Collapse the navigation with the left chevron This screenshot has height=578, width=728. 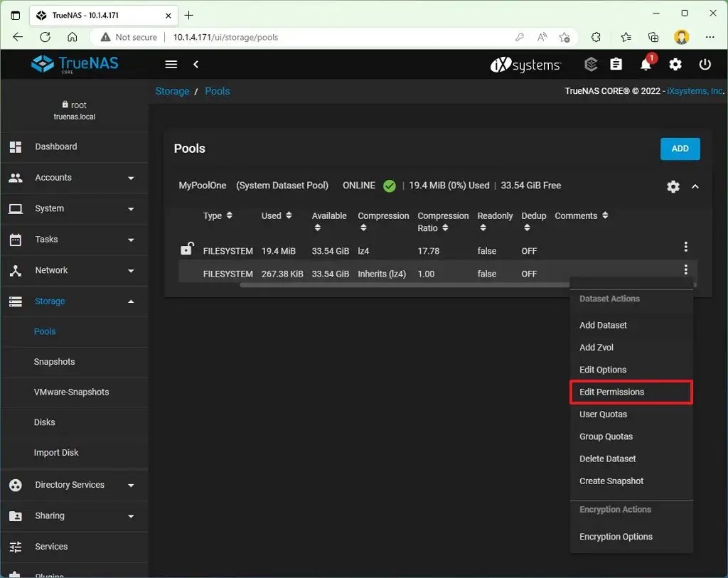click(196, 64)
